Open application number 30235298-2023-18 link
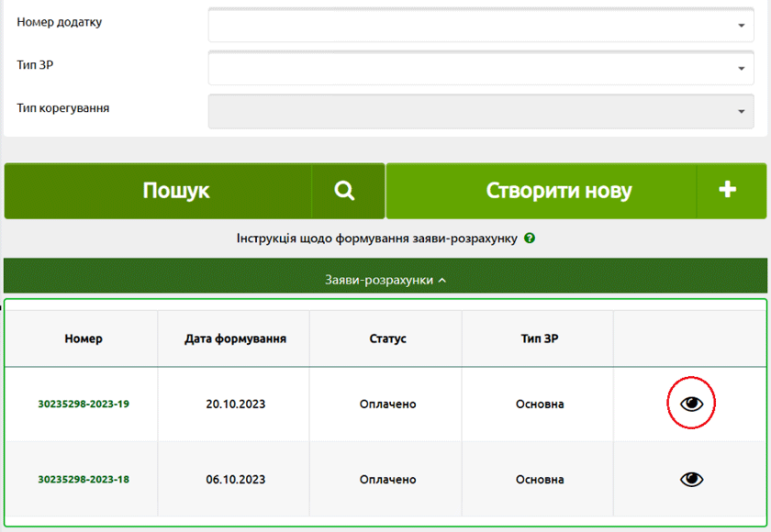 tap(84, 479)
